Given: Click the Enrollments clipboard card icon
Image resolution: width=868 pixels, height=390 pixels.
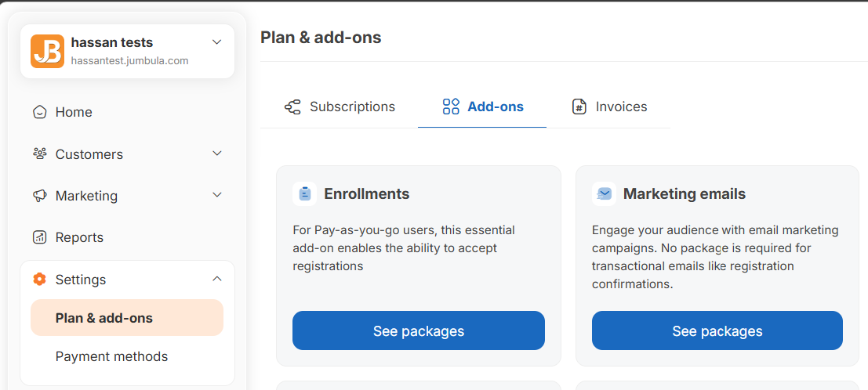Looking at the screenshot, I should 304,193.
